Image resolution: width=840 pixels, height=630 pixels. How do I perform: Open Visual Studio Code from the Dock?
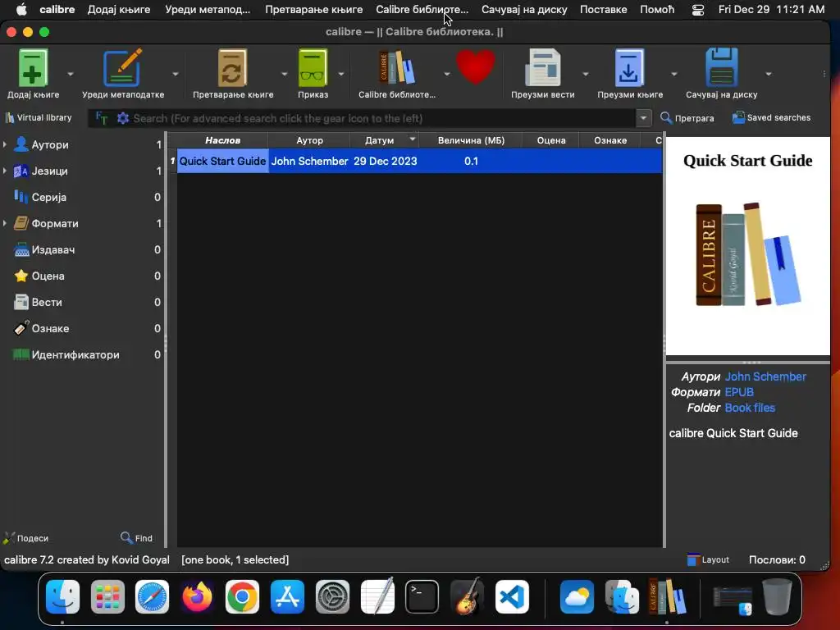pos(512,597)
